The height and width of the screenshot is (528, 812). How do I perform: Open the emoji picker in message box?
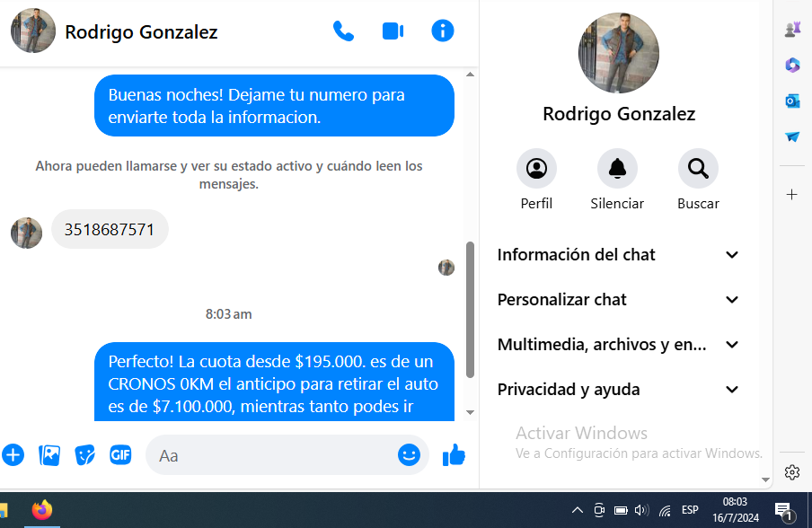tap(409, 455)
